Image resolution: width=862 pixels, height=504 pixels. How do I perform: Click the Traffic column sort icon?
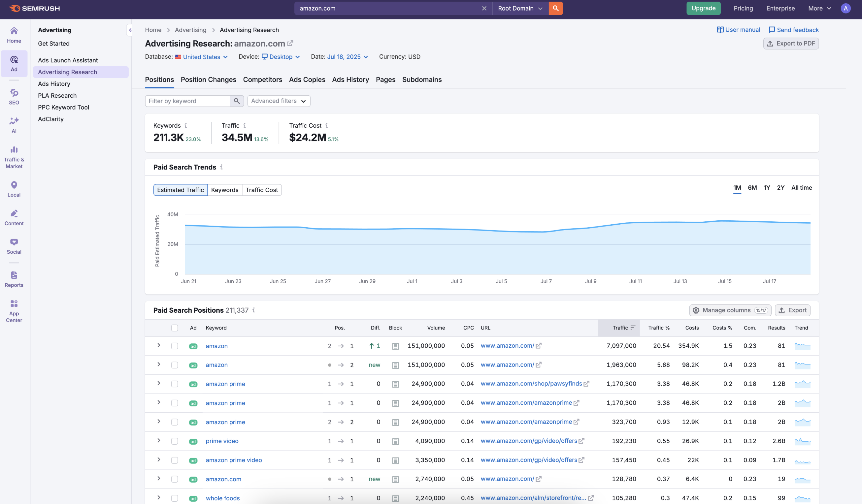coord(633,328)
